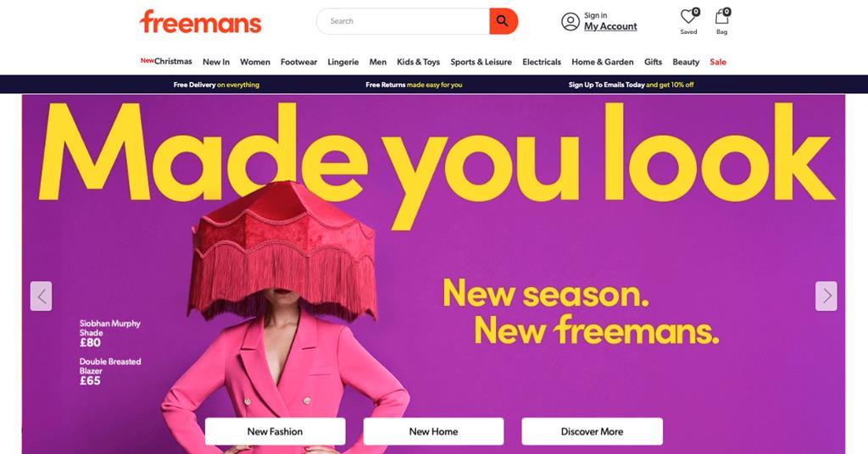Screen dimensions: 868x454
Task: Click the Discover More button
Action: pyautogui.click(x=592, y=431)
